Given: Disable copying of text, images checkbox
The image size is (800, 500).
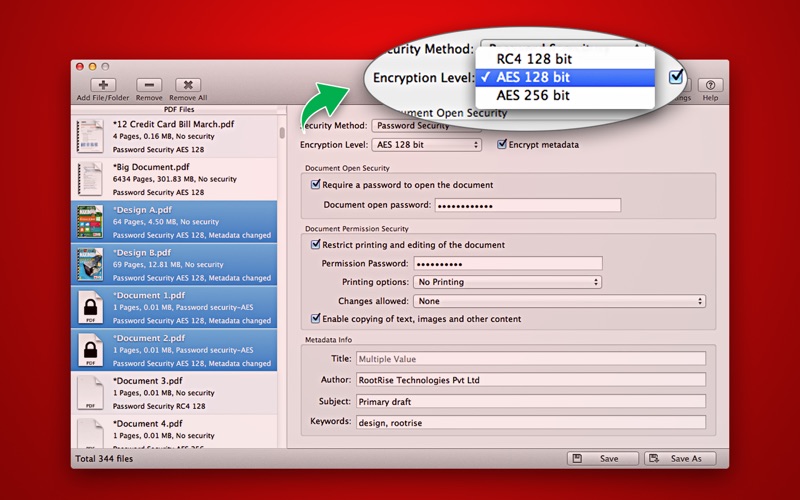Looking at the screenshot, I should pyautogui.click(x=316, y=319).
